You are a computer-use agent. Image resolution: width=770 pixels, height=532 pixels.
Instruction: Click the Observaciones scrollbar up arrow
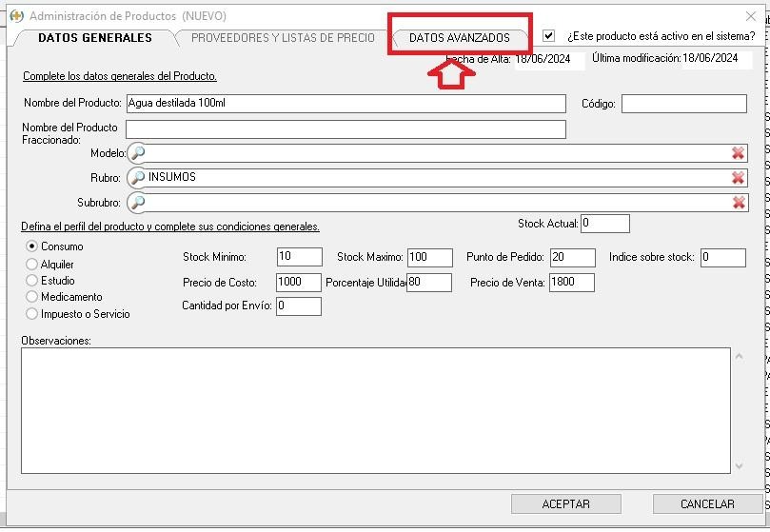click(x=740, y=356)
